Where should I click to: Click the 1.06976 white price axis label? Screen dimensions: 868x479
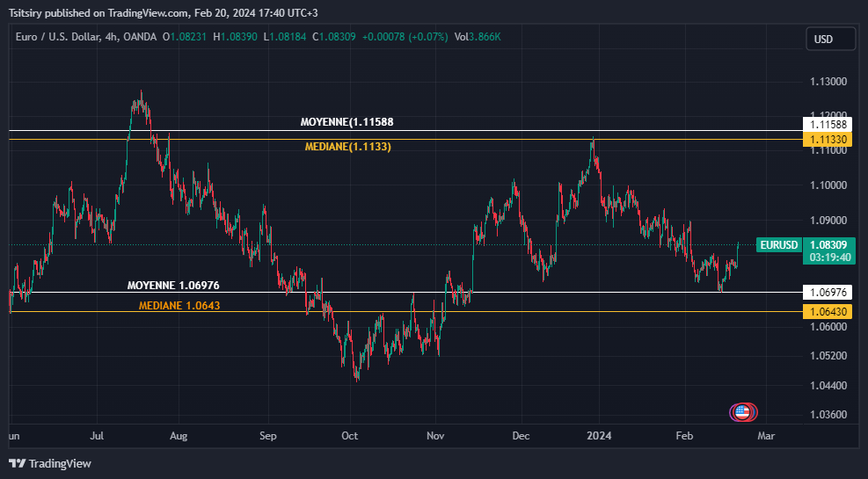click(828, 293)
